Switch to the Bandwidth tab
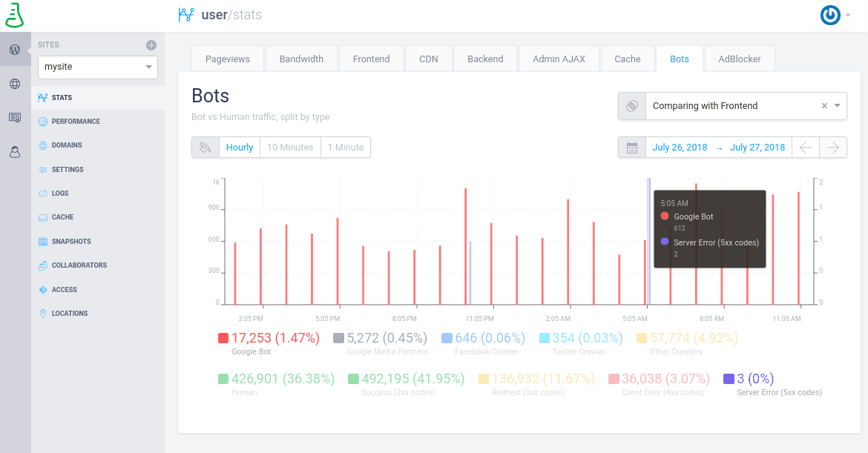Viewport: 868px width, 453px height. click(301, 59)
